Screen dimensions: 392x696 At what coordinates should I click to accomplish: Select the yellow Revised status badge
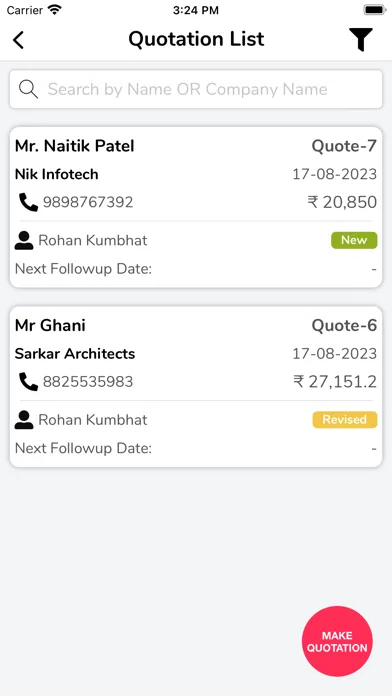pyautogui.click(x=344, y=419)
